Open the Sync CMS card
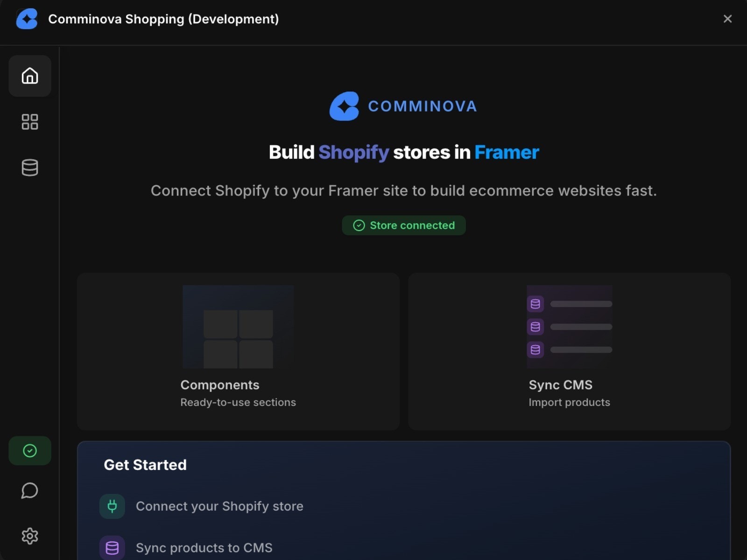 [570, 351]
